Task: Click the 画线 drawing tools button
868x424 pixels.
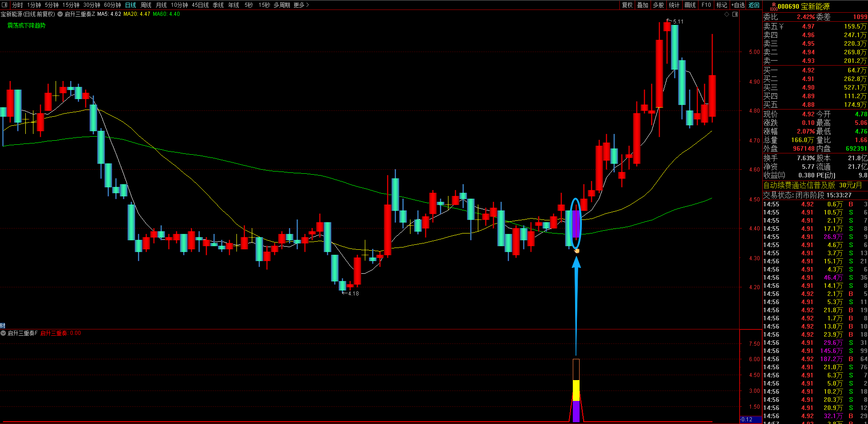Action: 690,5
